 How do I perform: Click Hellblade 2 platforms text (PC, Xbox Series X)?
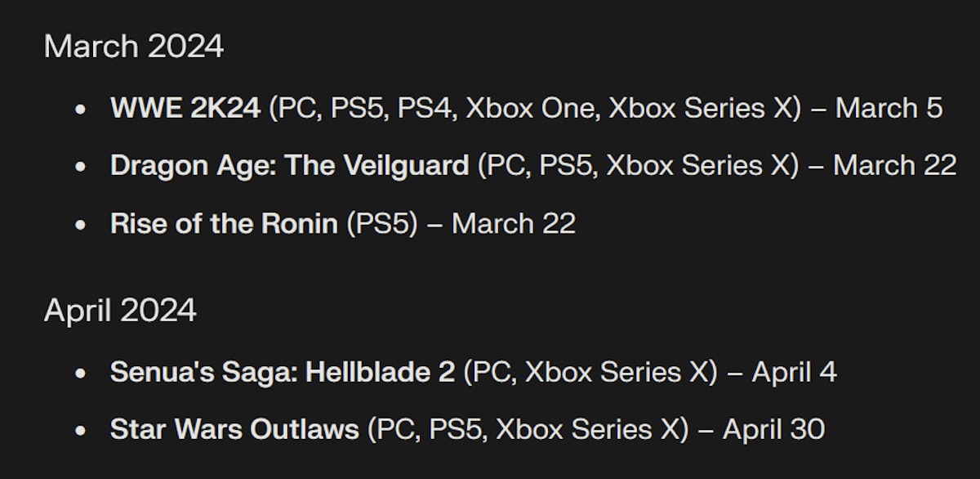tap(590, 372)
